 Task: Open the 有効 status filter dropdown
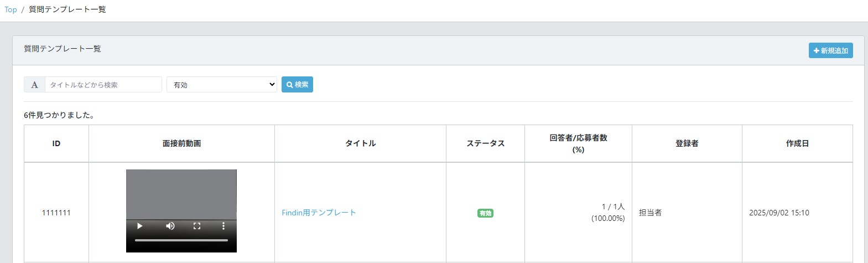point(222,85)
